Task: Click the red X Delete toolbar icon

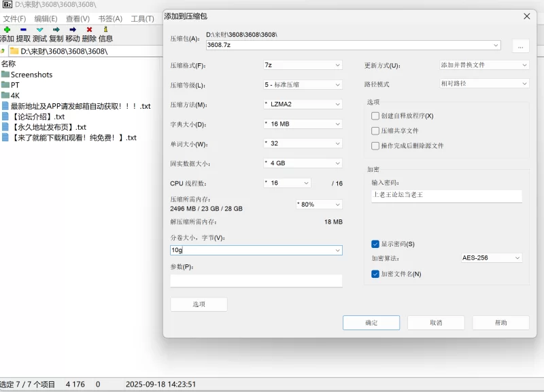Action: 89,30
